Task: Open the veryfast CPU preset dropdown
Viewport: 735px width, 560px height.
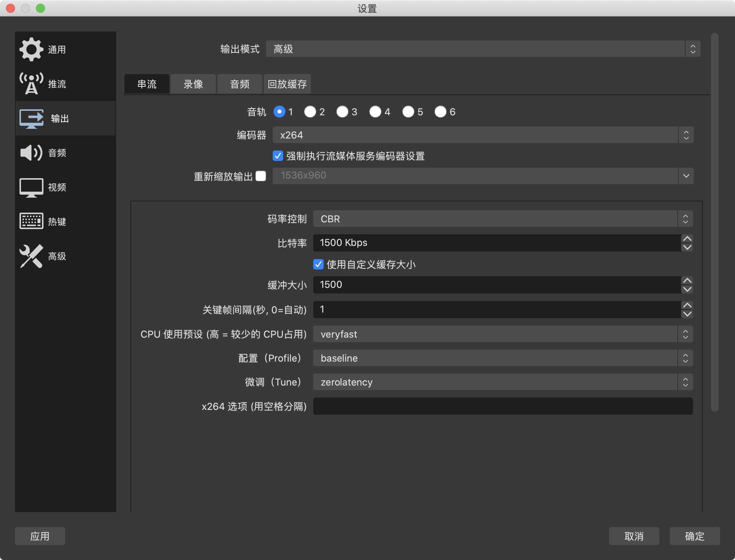Action: coord(503,334)
